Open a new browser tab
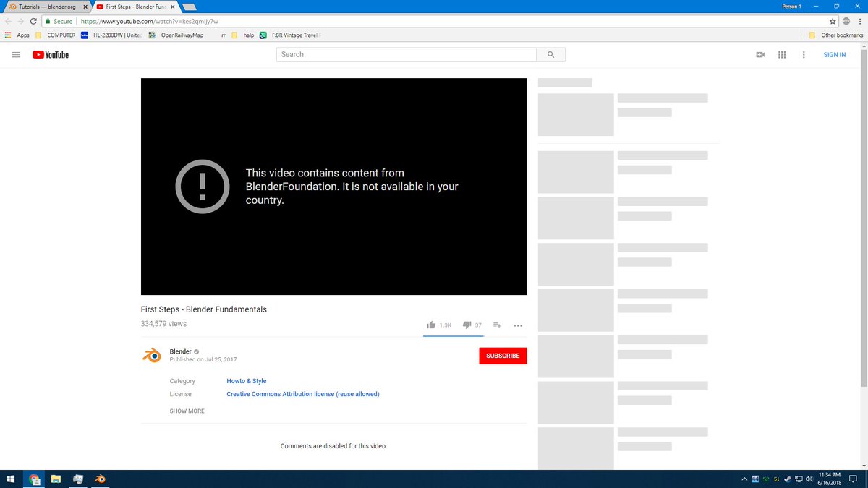The height and width of the screenshot is (488, 868). click(190, 7)
